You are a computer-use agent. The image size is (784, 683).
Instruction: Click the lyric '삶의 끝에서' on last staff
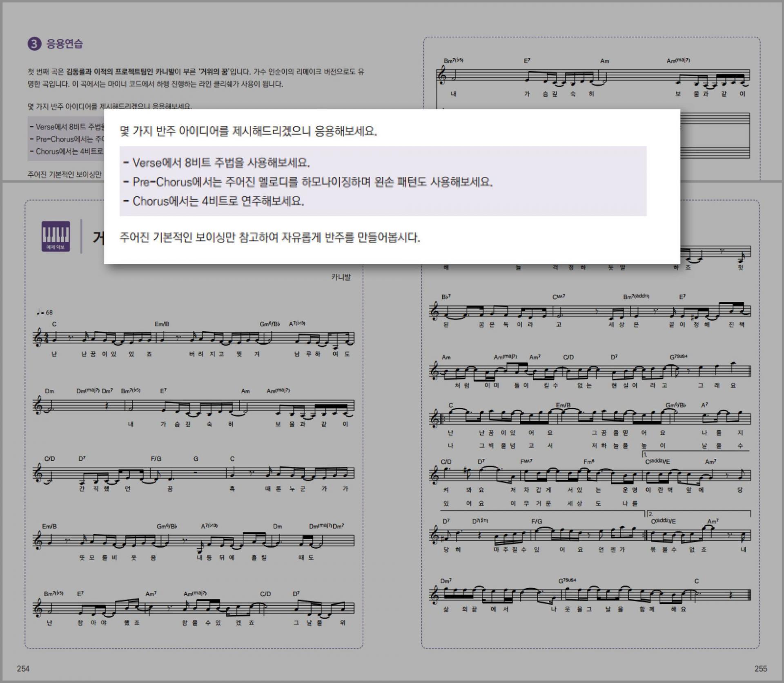tap(476, 609)
